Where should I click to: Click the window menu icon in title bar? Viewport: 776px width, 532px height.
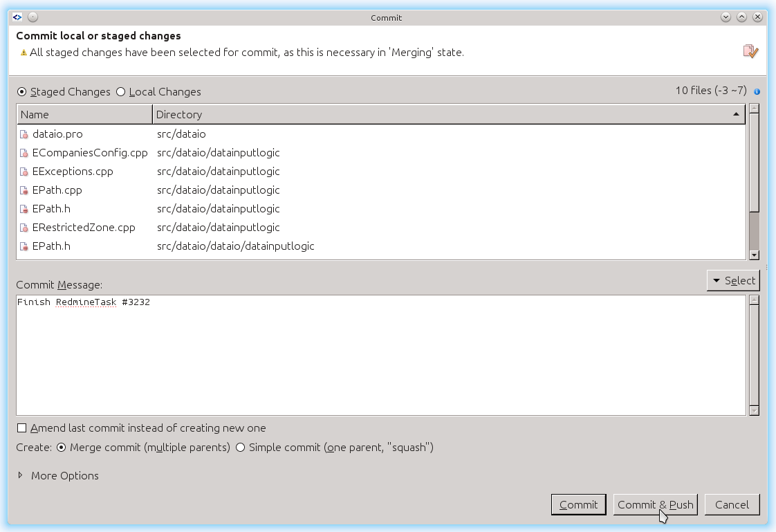tap(17, 17)
